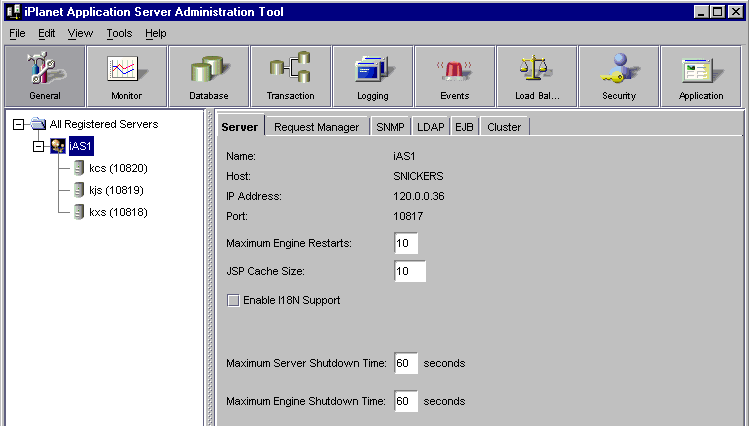Viewport: 749px width, 426px height.
Task: Select the iAS1 tree item
Action: pos(81,146)
